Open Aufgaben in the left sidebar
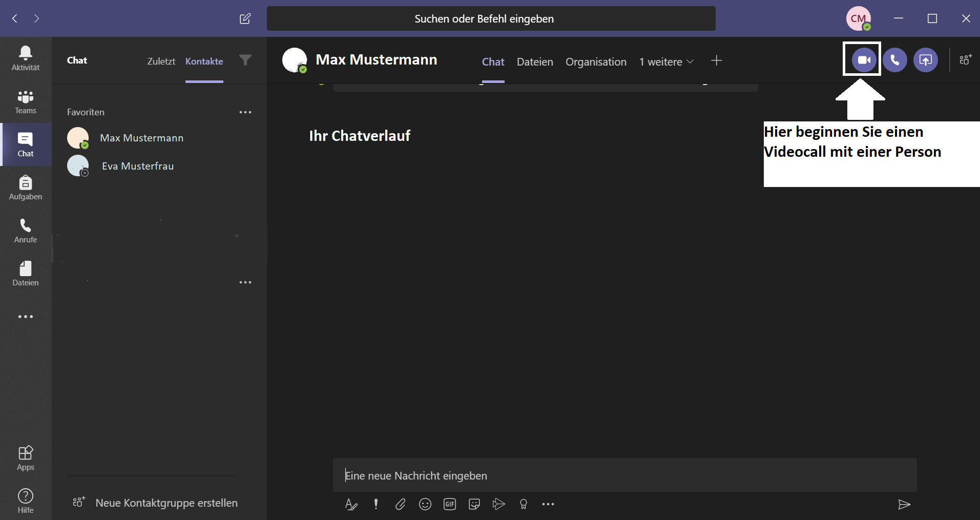The width and height of the screenshot is (980, 520). [x=26, y=188]
